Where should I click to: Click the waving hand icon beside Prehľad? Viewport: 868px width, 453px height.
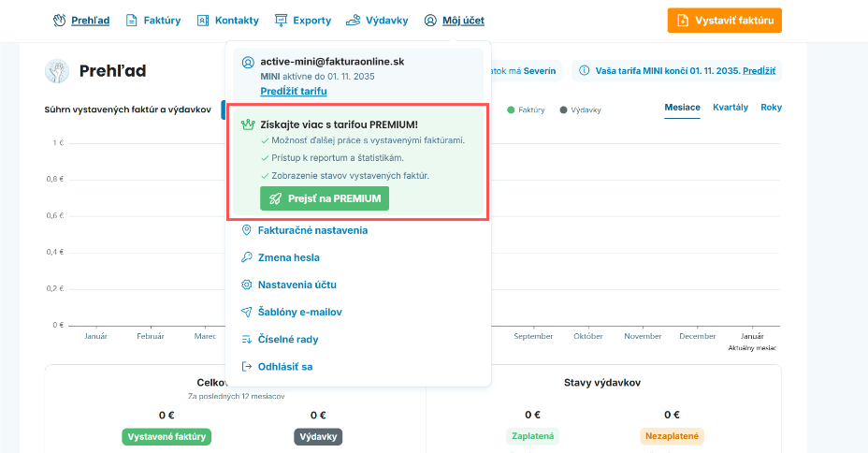[59, 21]
